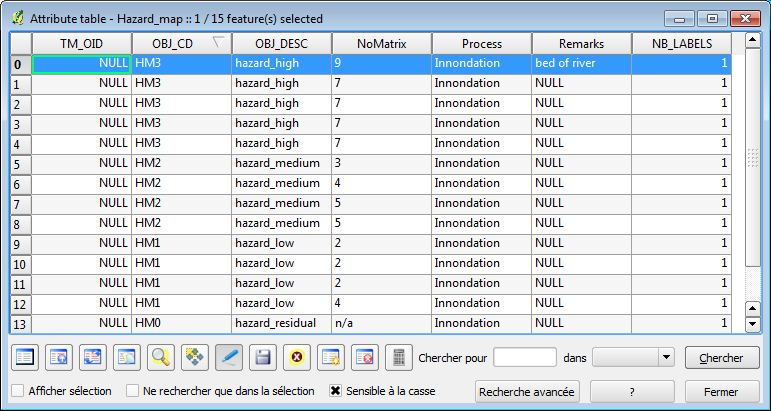Uncheck 'Sensible à la casse' option
This screenshot has height=411, width=771.
coord(335,391)
